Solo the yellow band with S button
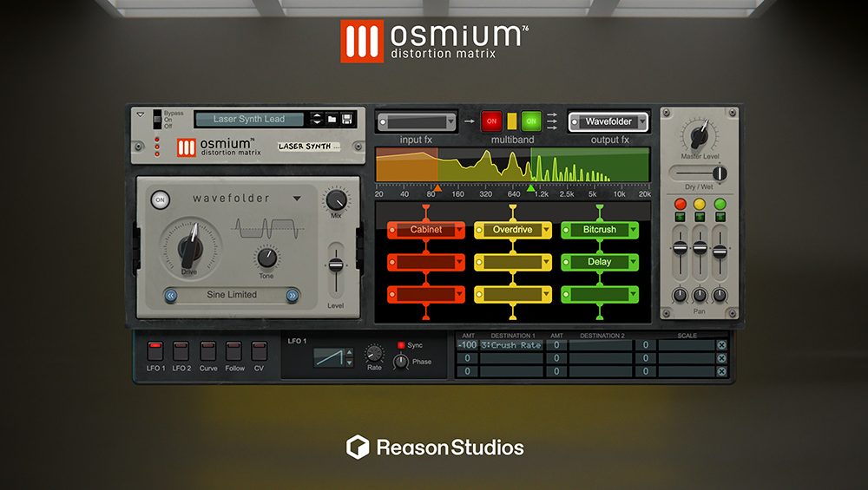The height and width of the screenshot is (490, 868). (x=700, y=218)
